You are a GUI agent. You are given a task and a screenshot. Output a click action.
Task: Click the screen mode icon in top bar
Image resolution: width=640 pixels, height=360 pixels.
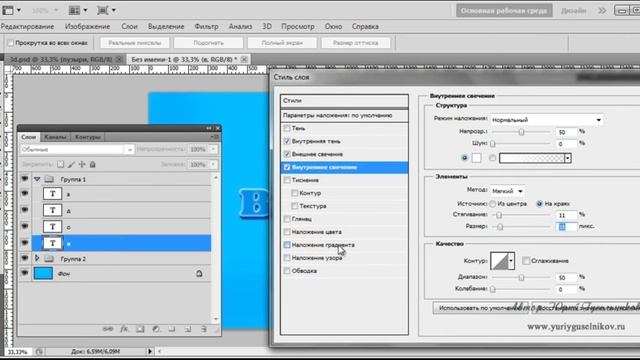coord(8,10)
